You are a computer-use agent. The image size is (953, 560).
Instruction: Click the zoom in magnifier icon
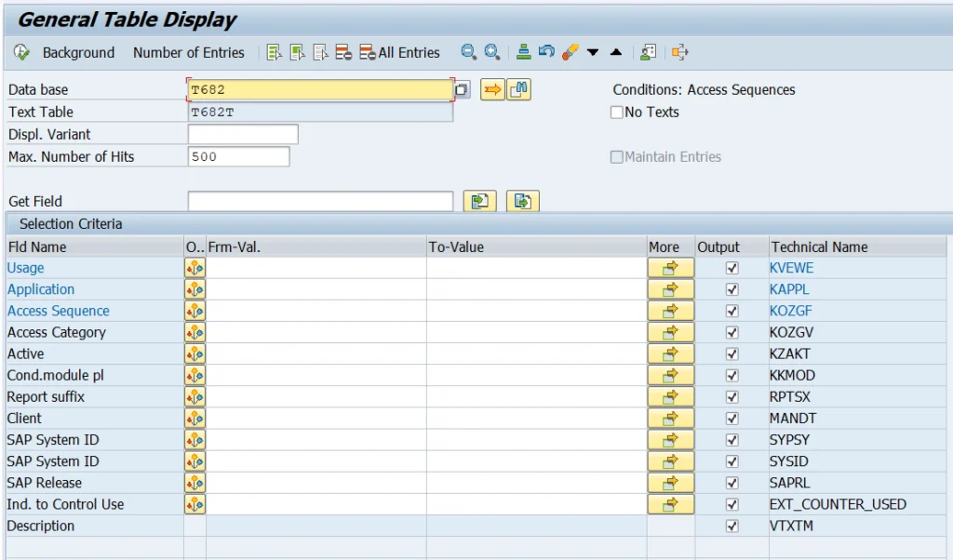tap(491, 52)
